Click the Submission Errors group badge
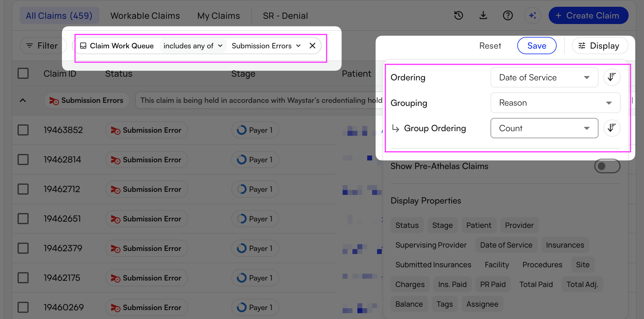Image resolution: width=644 pixels, height=319 pixels. (86, 100)
